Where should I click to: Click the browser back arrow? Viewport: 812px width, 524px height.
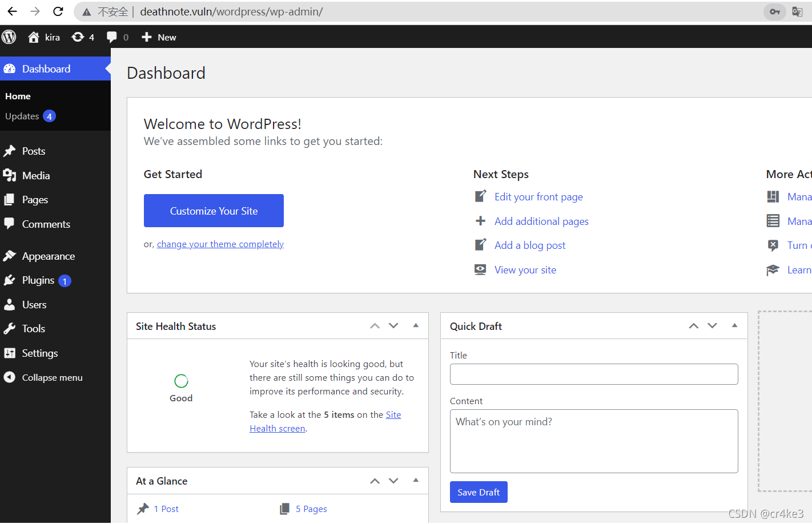(x=12, y=11)
